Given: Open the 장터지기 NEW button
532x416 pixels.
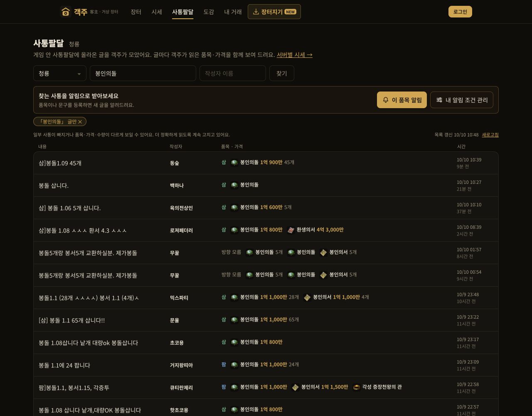Looking at the screenshot, I should click(274, 12).
